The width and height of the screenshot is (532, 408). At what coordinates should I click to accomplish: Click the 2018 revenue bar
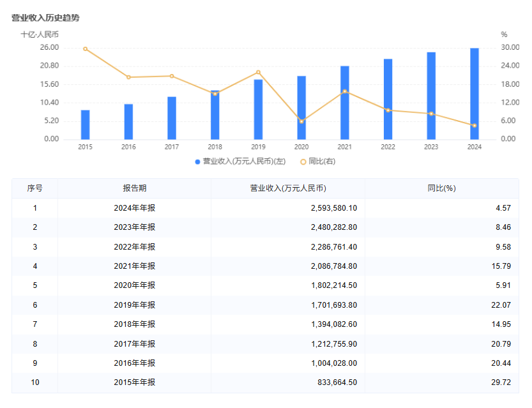click(x=215, y=115)
